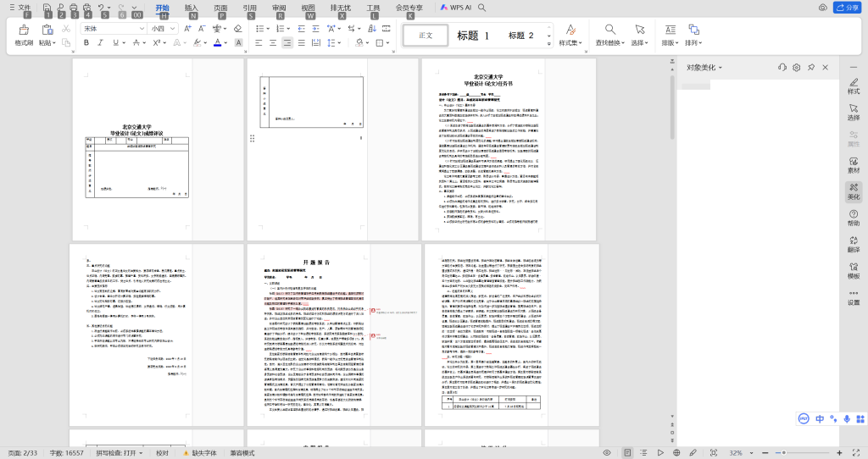Click the clear formatting eraser icon
Viewport: 868px width, 459px height.
pos(237,28)
